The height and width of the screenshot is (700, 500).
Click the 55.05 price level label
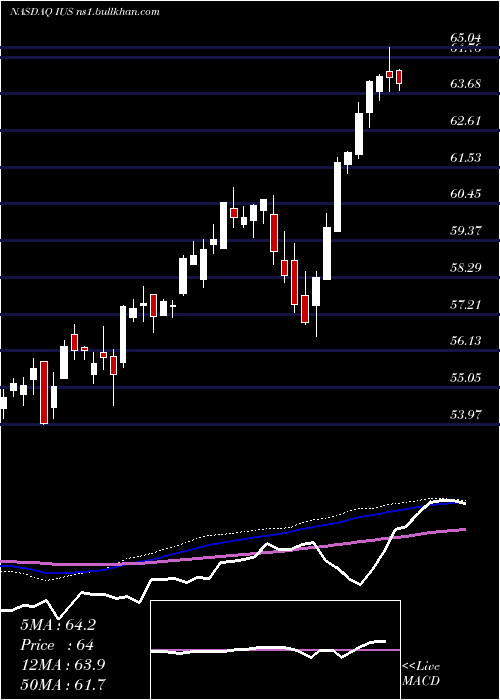point(466,378)
